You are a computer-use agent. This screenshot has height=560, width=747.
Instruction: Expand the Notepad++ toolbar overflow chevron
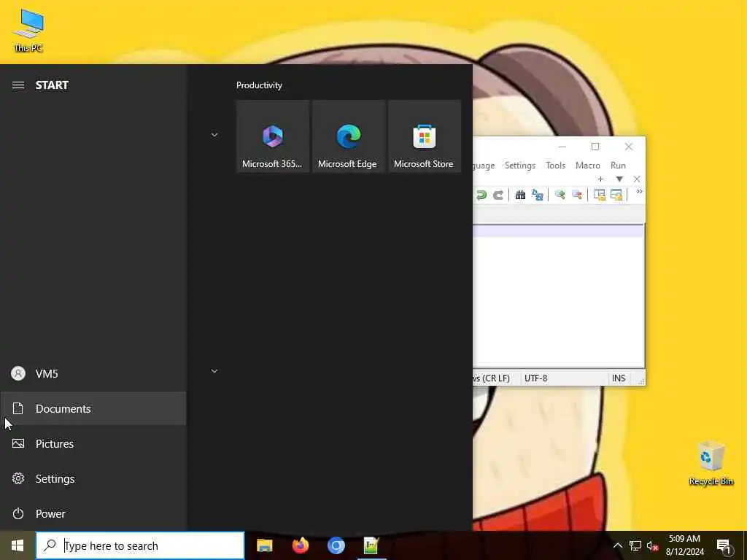[x=639, y=192]
